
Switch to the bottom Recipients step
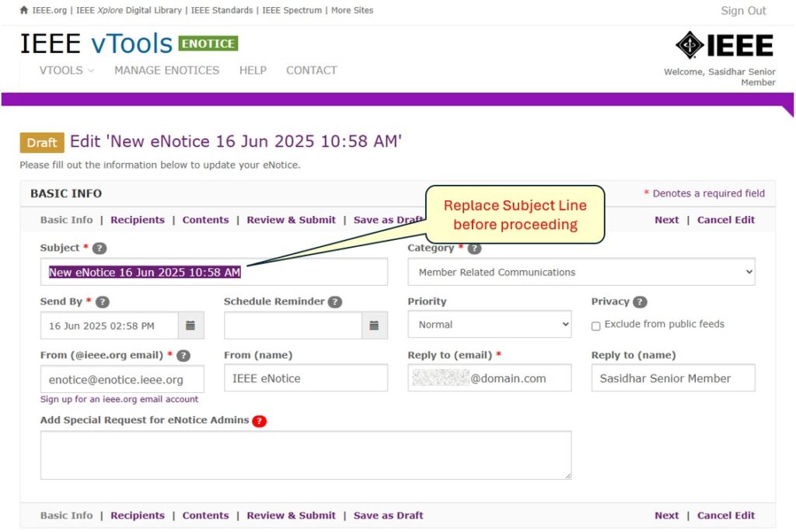(x=138, y=516)
